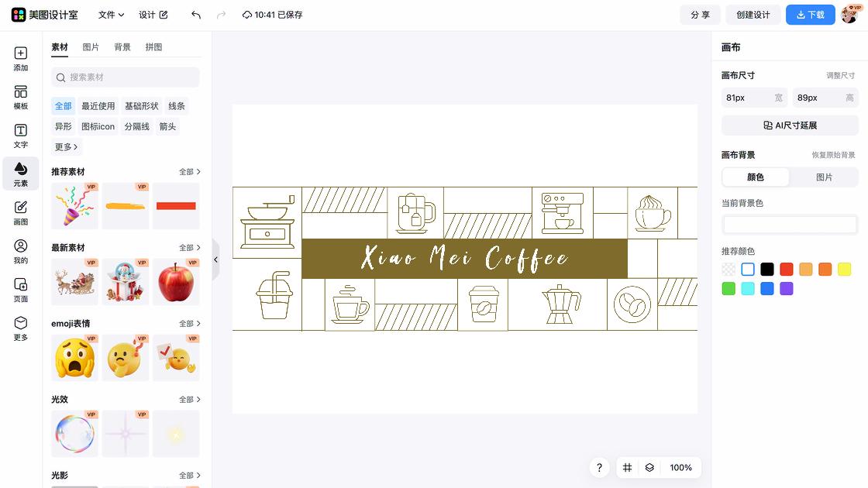Switch to the 背景 tab
Viewport: 868px width, 488px height.
click(122, 47)
